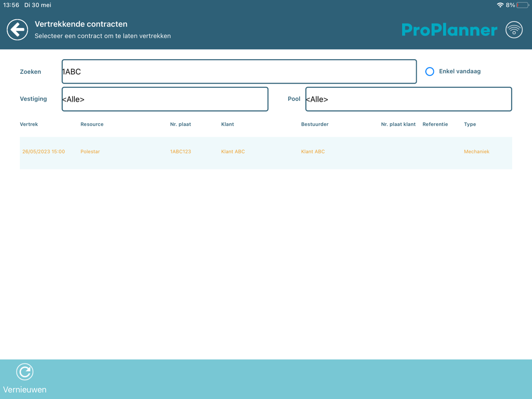532x399 pixels.
Task: Enable the Enkel vandaag filter
Action: [x=430, y=71]
